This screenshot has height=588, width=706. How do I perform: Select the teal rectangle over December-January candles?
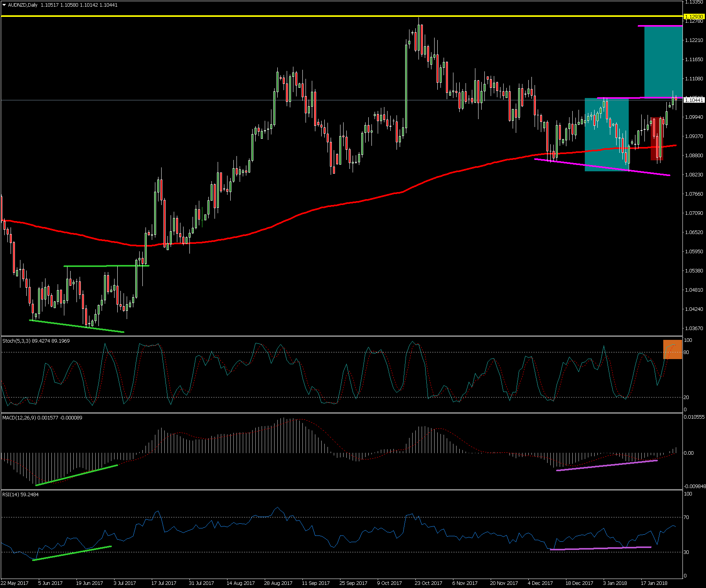coord(606,134)
